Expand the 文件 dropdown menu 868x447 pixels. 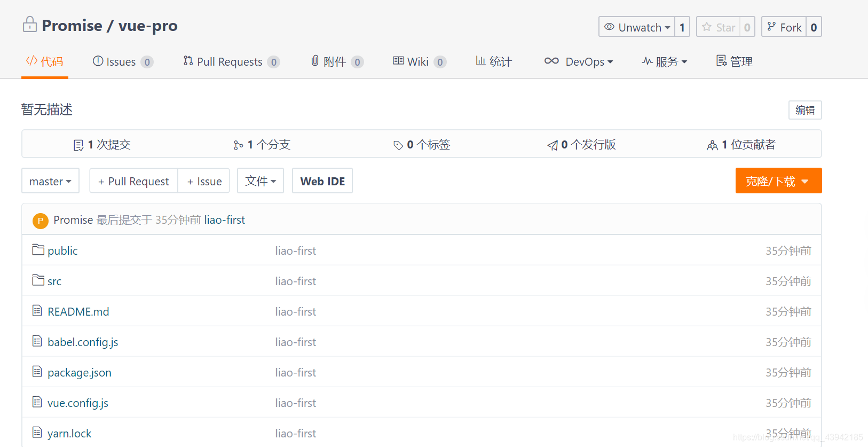(261, 181)
